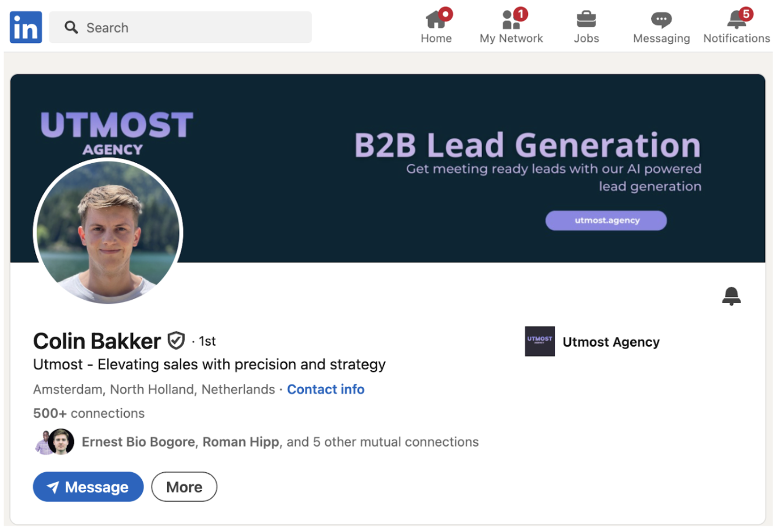Click the mutual connections avatar thumbnails

(54, 442)
